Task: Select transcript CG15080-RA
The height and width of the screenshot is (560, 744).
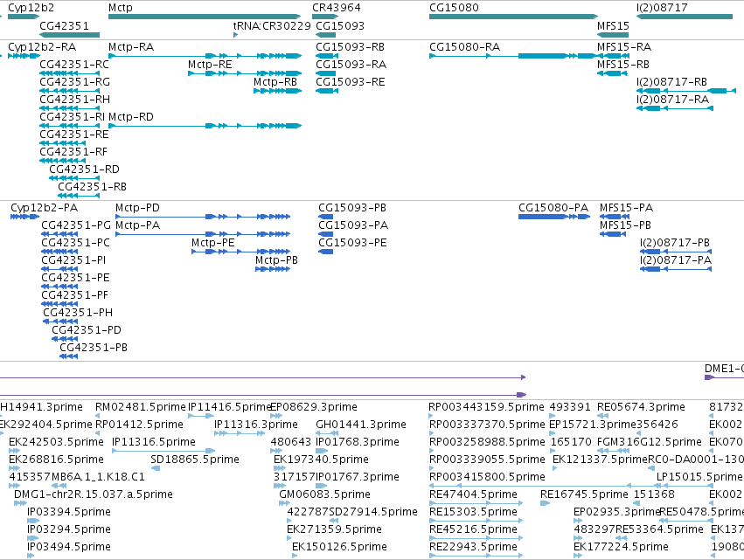Action: 464,47
